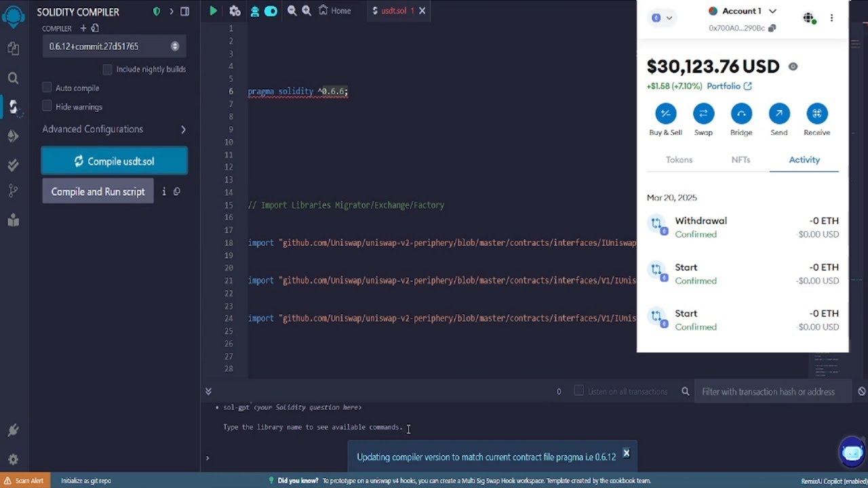Dismiss the updating compiler version notification

click(x=626, y=453)
